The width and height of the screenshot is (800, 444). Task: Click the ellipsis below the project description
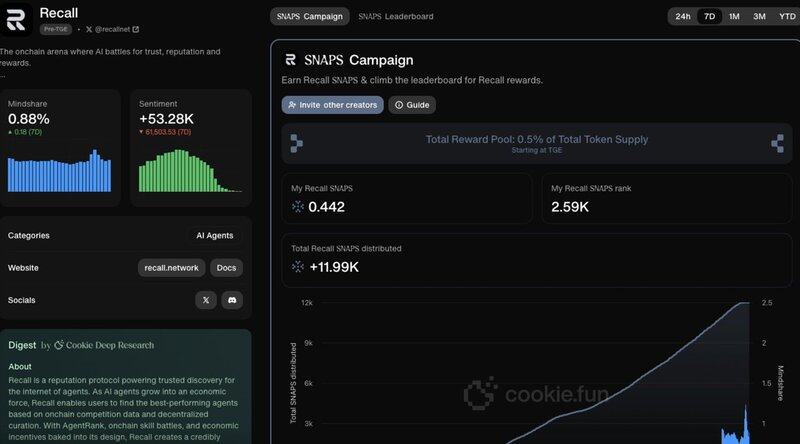point(3,75)
